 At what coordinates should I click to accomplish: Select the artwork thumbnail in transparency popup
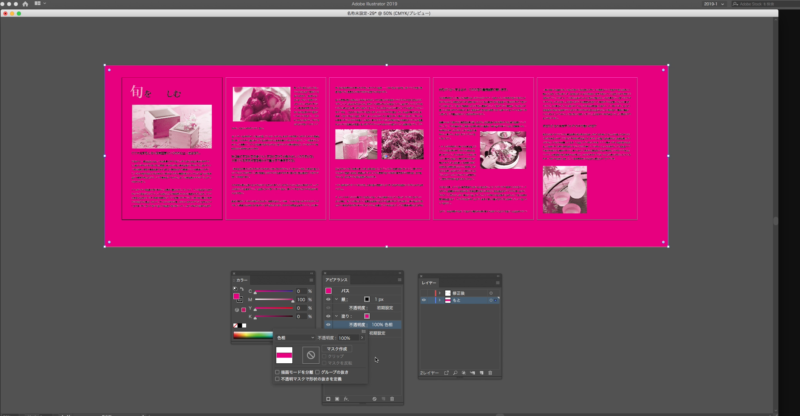click(284, 355)
